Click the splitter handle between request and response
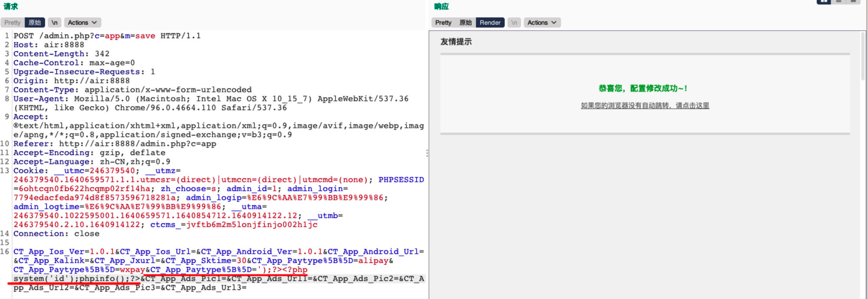 tap(427, 153)
